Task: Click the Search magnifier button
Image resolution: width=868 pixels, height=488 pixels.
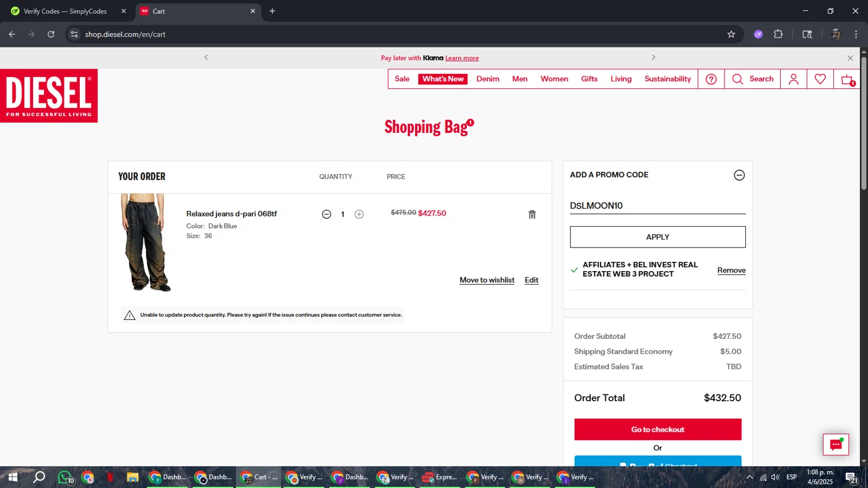Action: coord(752,79)
